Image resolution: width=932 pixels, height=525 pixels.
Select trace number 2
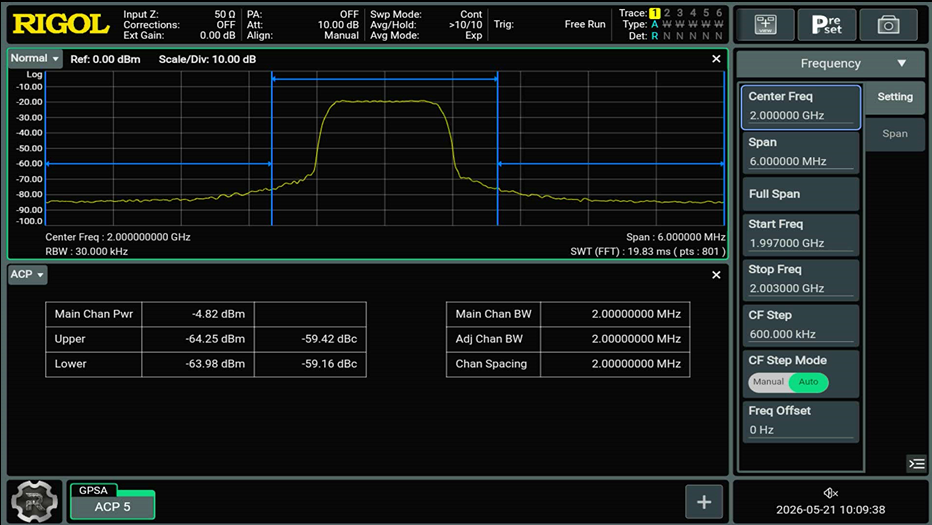(667, 12)
